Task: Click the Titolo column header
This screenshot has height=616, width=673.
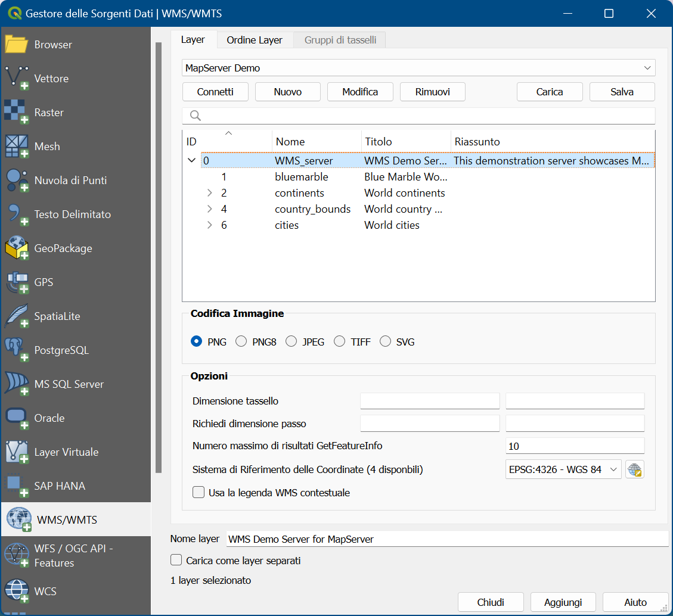Action: (406, 142)
